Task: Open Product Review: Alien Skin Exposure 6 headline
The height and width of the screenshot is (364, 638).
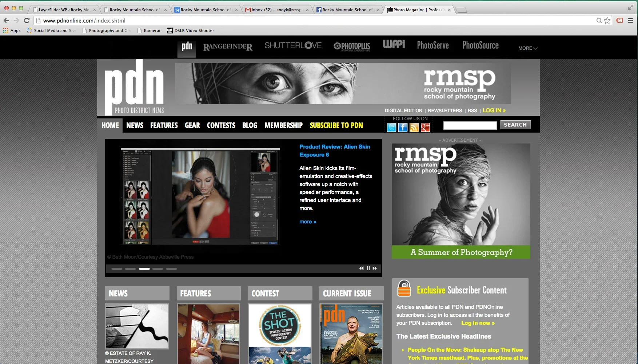Action: pyautogui.click(x=335, y=151)
